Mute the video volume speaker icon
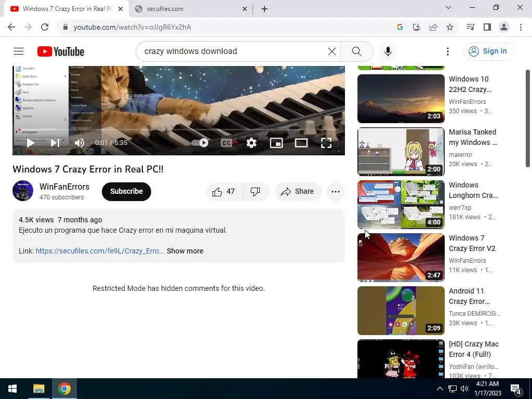Viewport: 532px width, 399px height. pos(79,143)
